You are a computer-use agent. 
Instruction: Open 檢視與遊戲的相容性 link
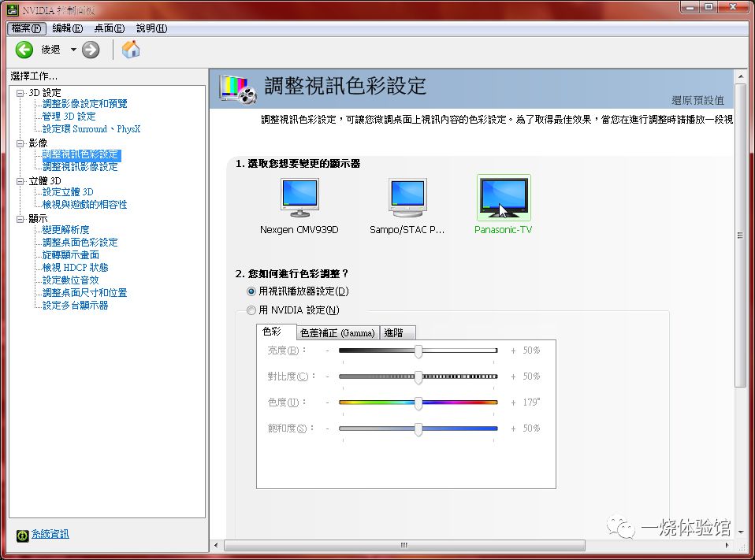click(85, 205)
